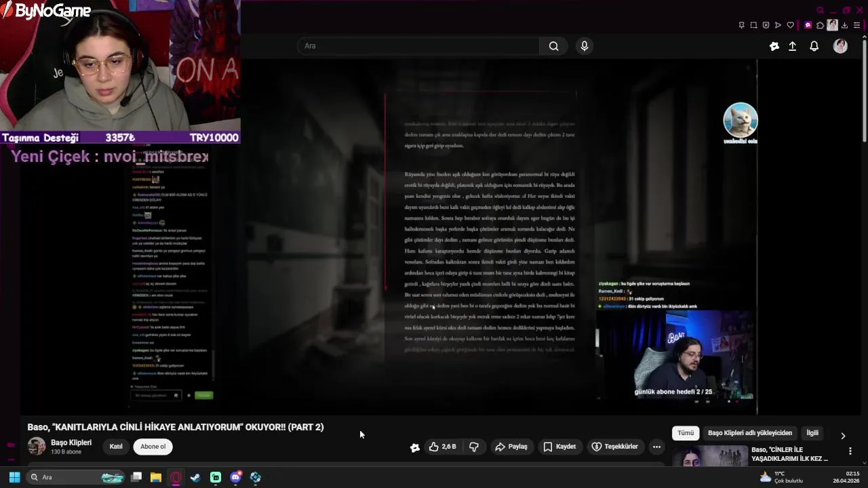
Task: Open the weather widget showing 11°C
Action: click(x=781, y=477)
